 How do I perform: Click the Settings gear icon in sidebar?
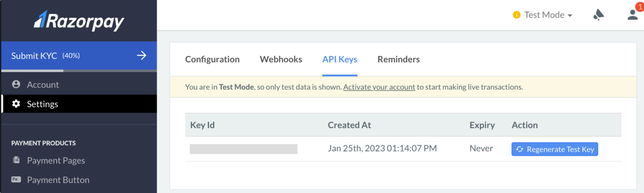click(x=16, y=104)
